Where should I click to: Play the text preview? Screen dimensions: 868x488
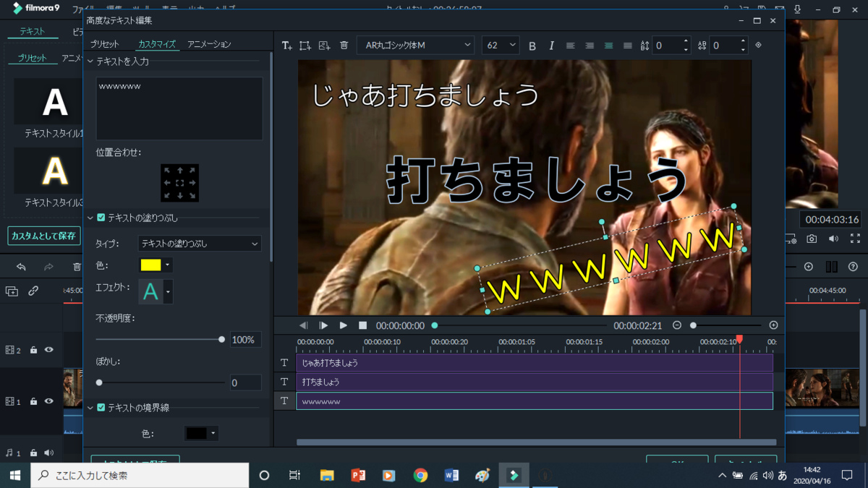click(344, 325)
